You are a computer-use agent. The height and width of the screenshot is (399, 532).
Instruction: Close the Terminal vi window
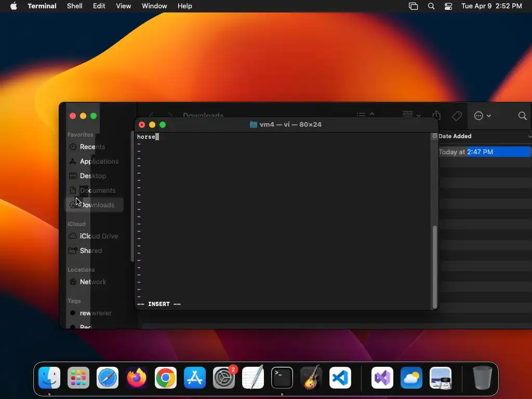[x=142, y=125]
